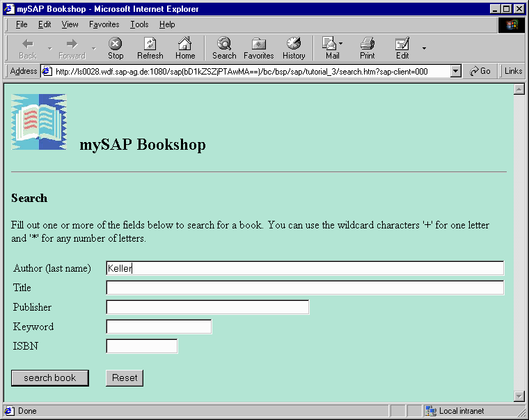Focus the ISBN text field
The image size is (529, 420).
pyautogui.click(x=141, y=346)
